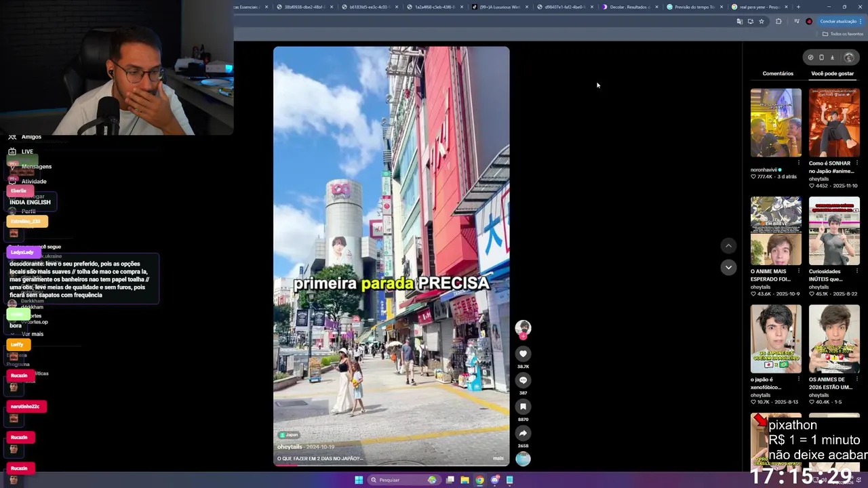Viewport: 868px width, 488px height.
Task: Open the profile avatar in top pill
Action: coord(849,58)
